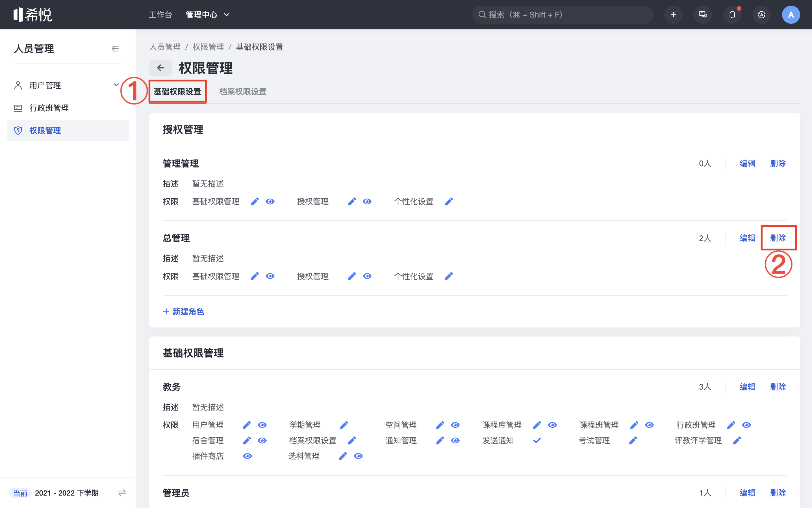Image resolution: width=812 pixels, height=508 pixels.
Task: Focus the 搜索 search field
Action: coord(563,14)
